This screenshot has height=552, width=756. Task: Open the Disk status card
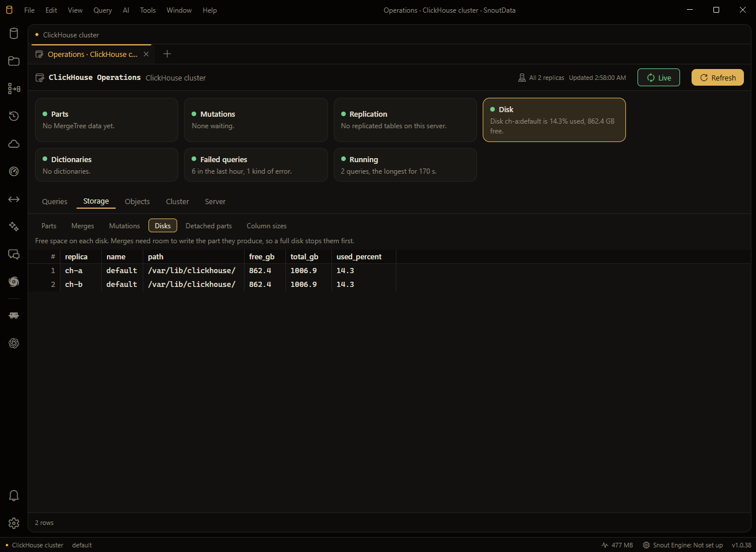pyautogui.click(x=554, y=120)
